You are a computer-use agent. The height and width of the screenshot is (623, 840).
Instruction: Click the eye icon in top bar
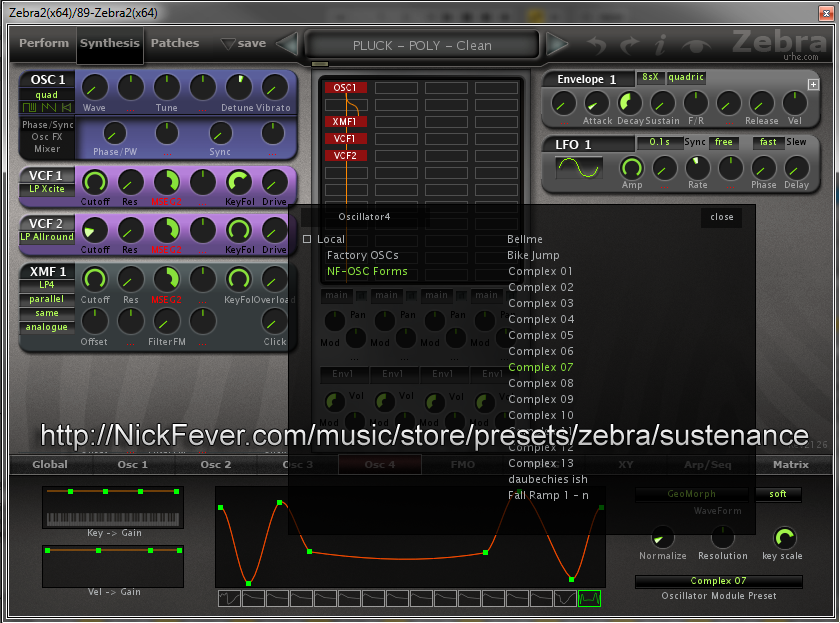696,46
